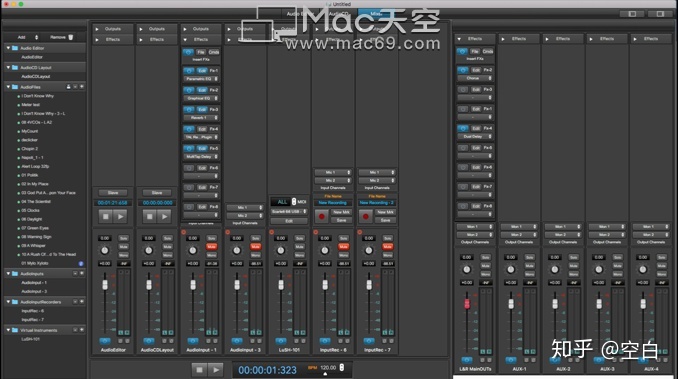Screen dimensions: 678x379
Task: Open the Dual Delay plugin dropdown
Action: (475, 136)
